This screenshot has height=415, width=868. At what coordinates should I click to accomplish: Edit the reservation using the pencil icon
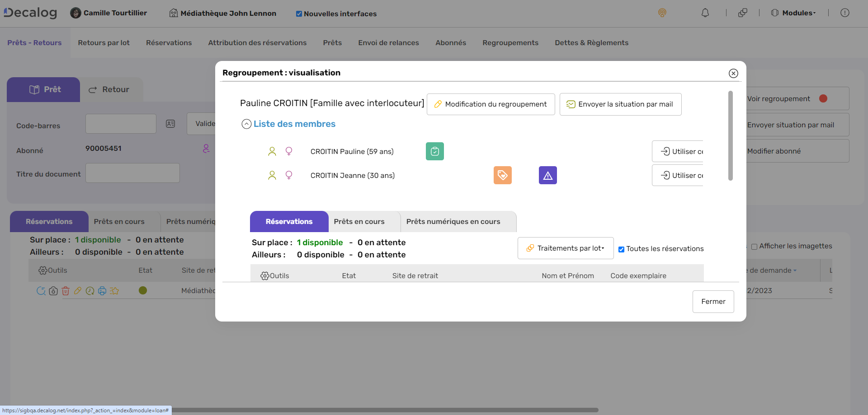[x=78, y=291]
